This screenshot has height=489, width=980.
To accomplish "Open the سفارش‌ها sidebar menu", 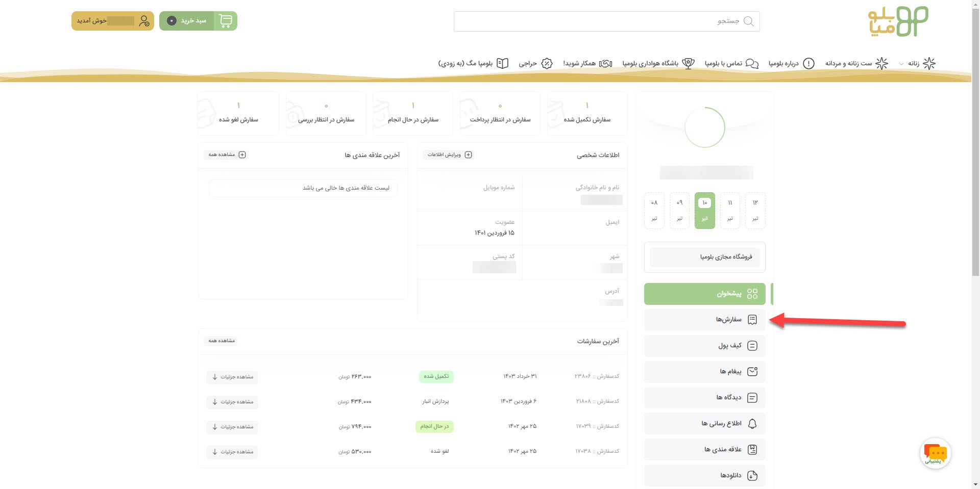I will coord(704,320).
